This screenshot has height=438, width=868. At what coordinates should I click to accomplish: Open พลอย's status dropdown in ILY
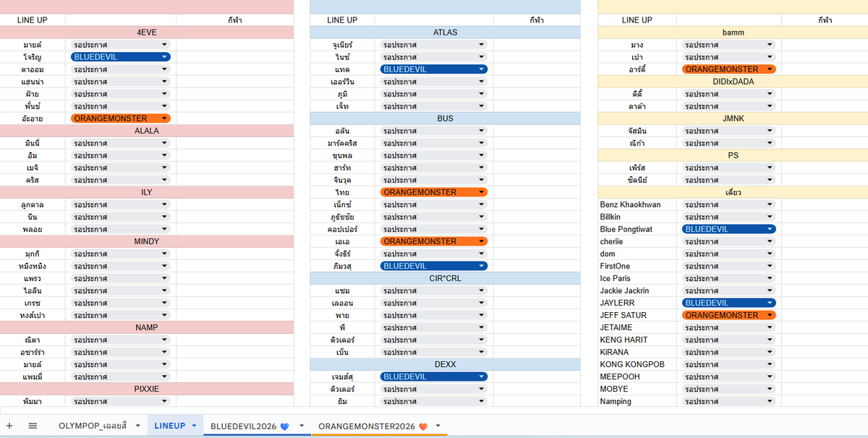pos(121,229)
